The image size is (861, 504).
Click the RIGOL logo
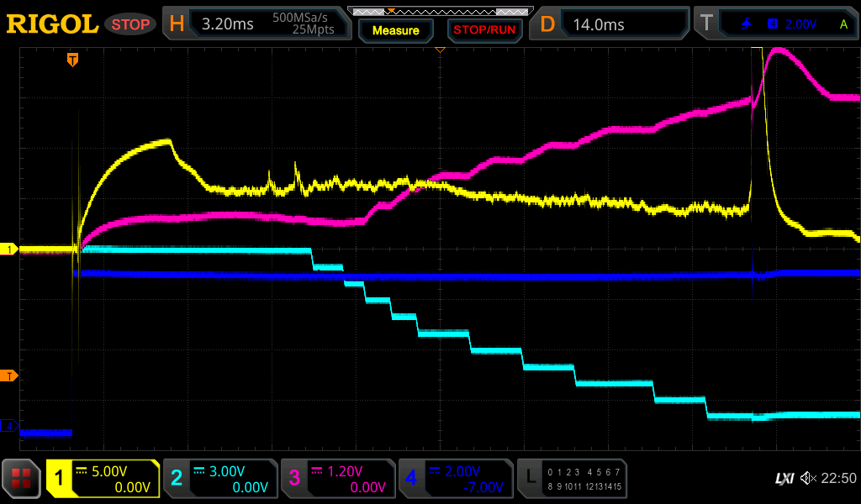pyautogui.click(x=52, y=24)
